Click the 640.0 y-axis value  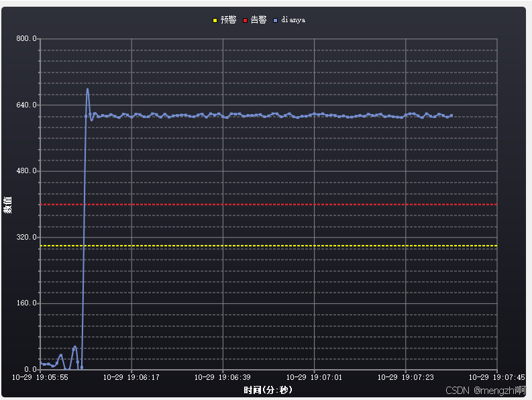(x=26, y=105)
